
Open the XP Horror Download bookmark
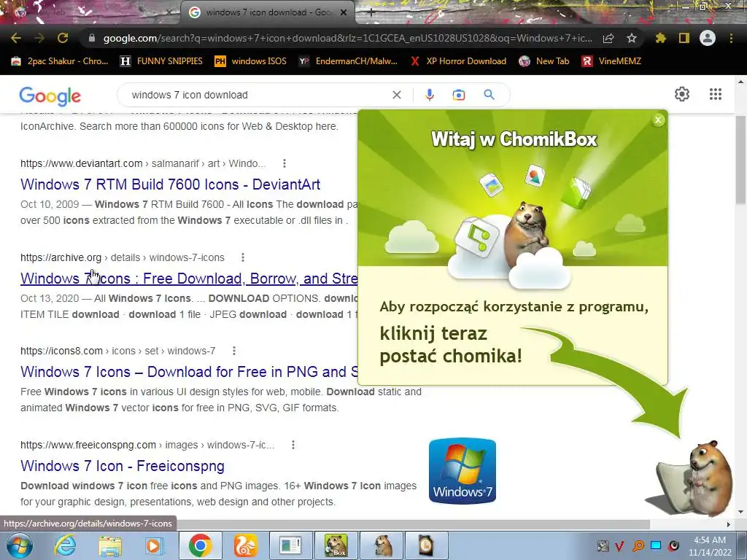(x=458, y=61)
